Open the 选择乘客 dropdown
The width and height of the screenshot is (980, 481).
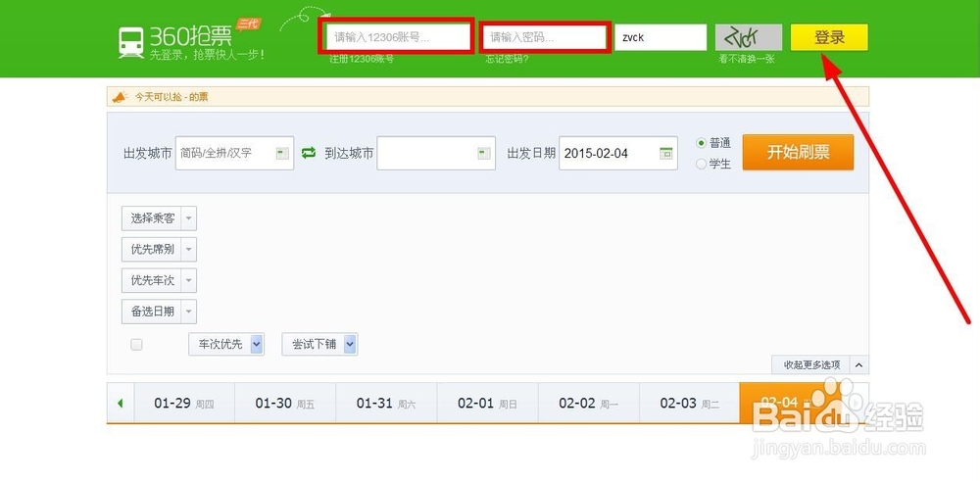159,218
